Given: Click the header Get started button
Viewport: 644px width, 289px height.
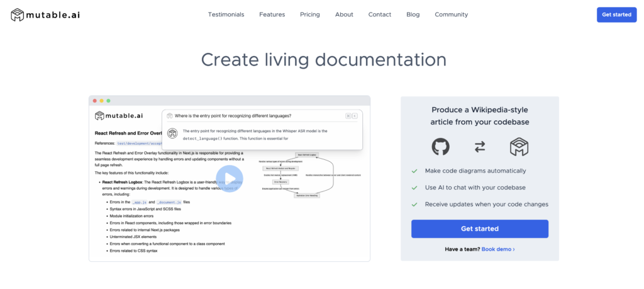Looking at the screenshot, I should 616,15.
